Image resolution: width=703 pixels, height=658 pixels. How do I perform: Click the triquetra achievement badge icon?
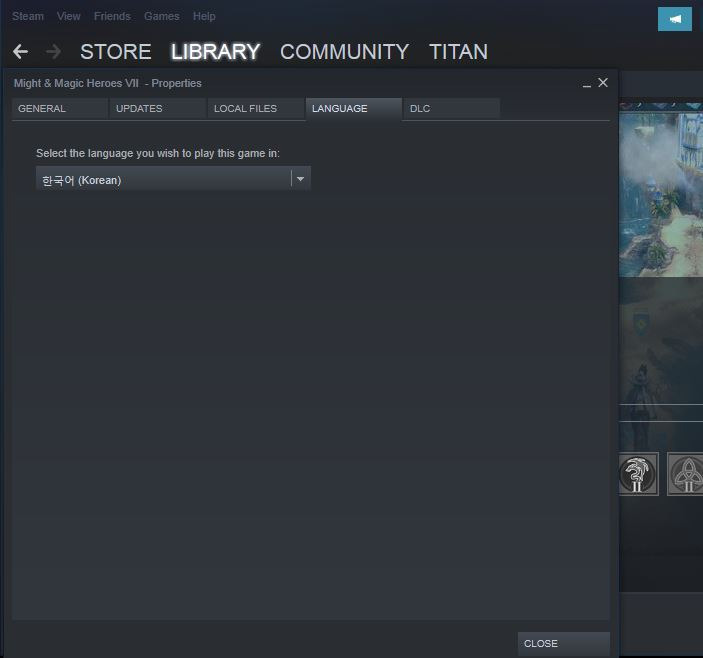tap(686, 474)
